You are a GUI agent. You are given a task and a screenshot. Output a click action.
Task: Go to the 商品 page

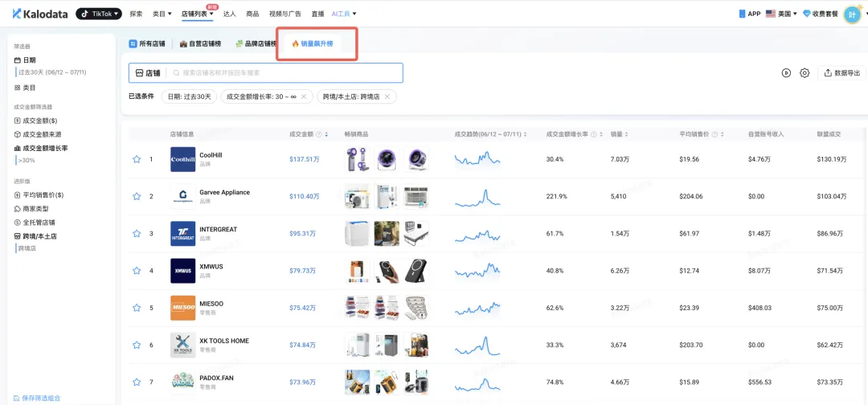(x=252, y=14)
